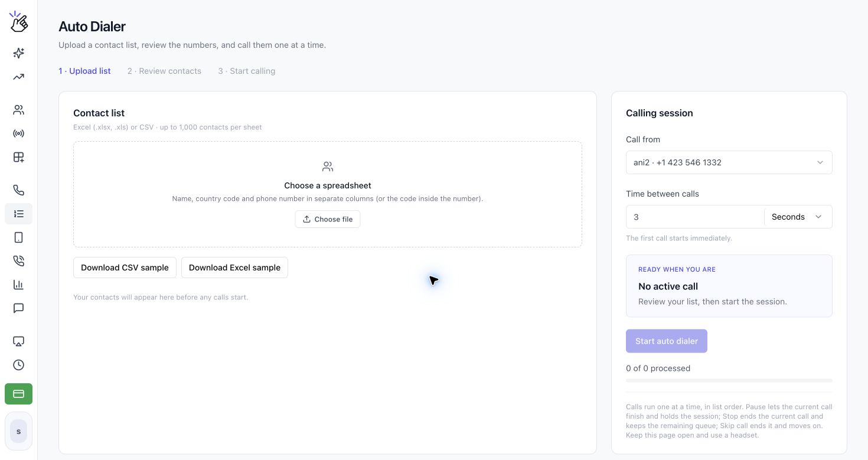Viewport: 868px width, 460px height.
Task: Select the mobile device icon in the sidebar
Action: point(18,237)
